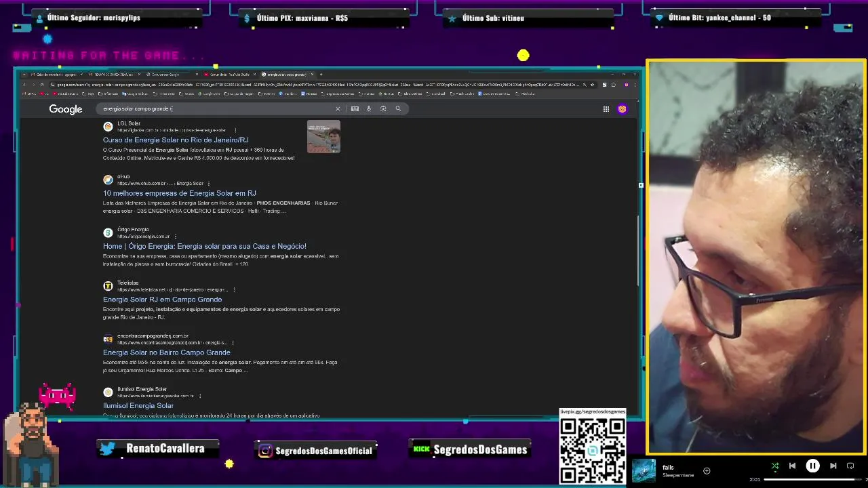
Task: Open a new browser tab
Action: 321,75
